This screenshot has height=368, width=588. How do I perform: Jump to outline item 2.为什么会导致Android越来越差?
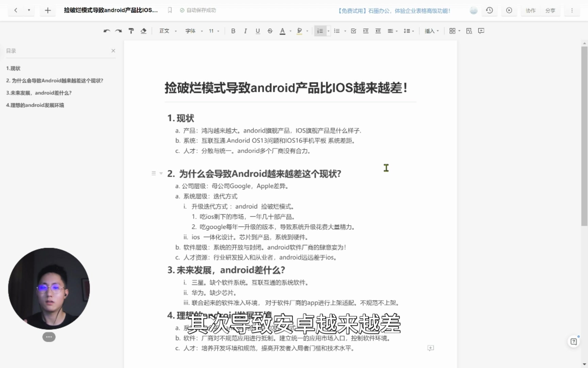pyautogui.click(x=54, y=81)
